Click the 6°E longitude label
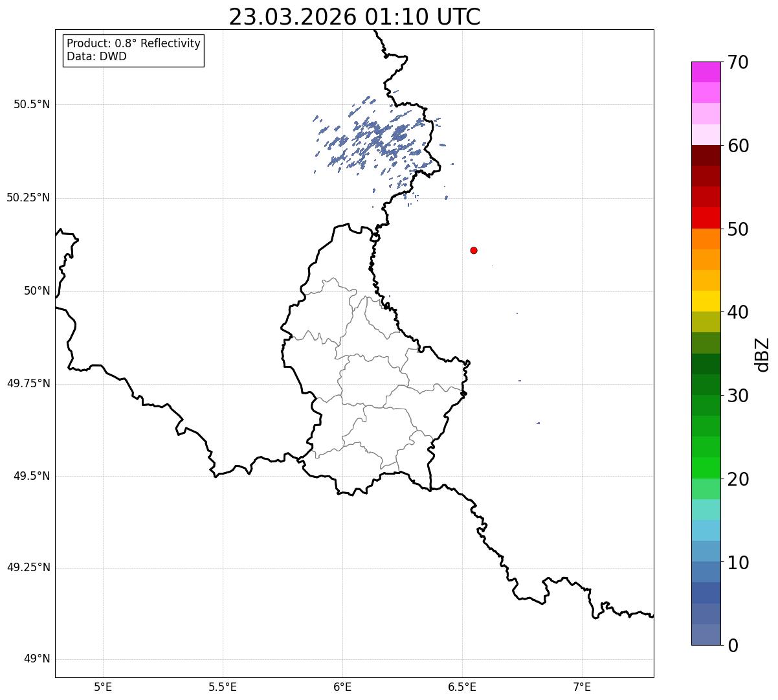This screenshot has height=700, width=778. (x=342, y=686)
